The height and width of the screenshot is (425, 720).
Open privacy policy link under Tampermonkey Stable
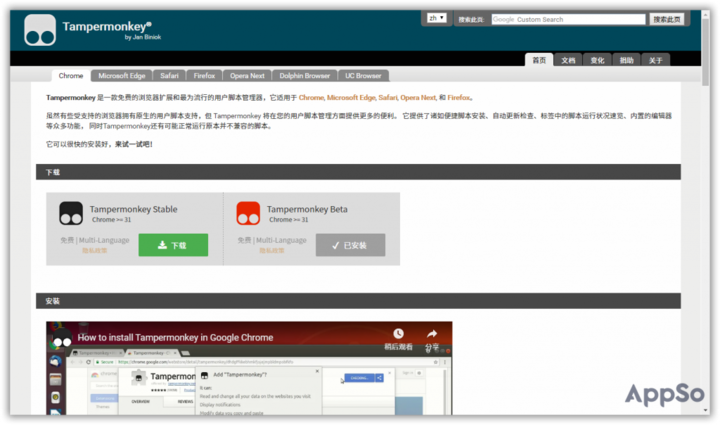pyautogui.click(x=95, y=251)
